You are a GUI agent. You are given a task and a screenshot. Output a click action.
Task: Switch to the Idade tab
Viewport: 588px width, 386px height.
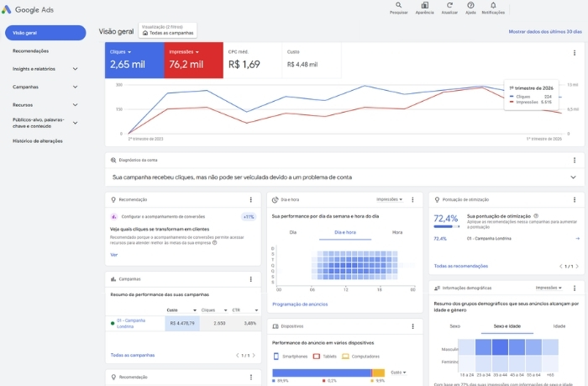[559, 326]
